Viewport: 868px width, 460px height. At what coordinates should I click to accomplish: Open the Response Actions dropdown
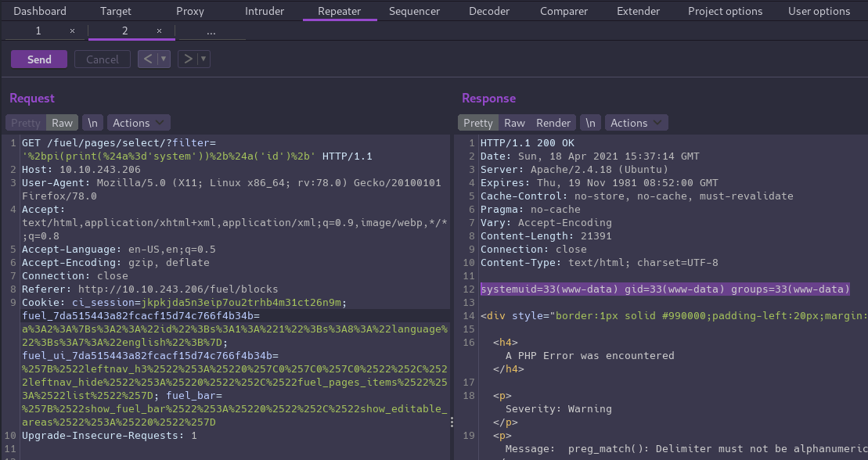636,123
